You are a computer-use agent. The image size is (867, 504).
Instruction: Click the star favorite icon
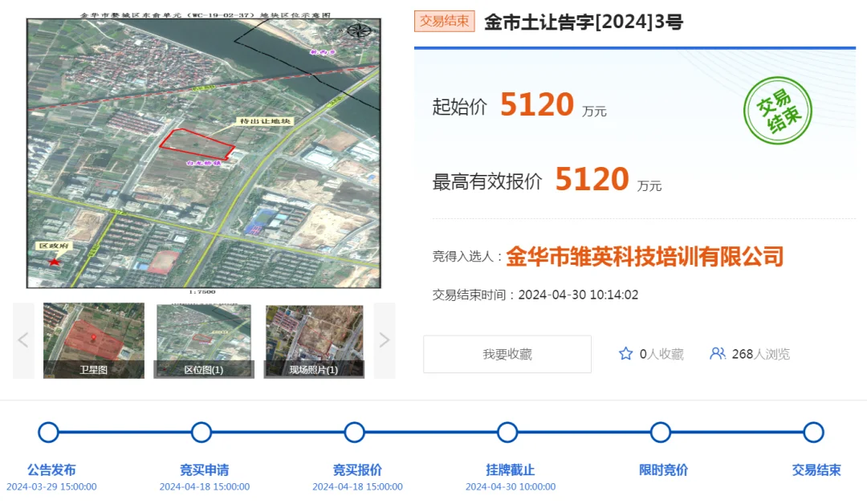(x=625, y=354)
